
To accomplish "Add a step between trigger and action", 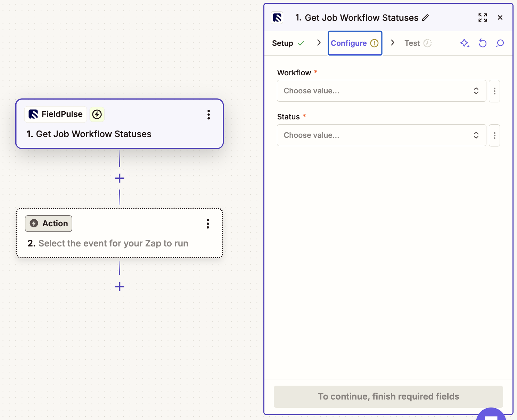I will (120, 178).
